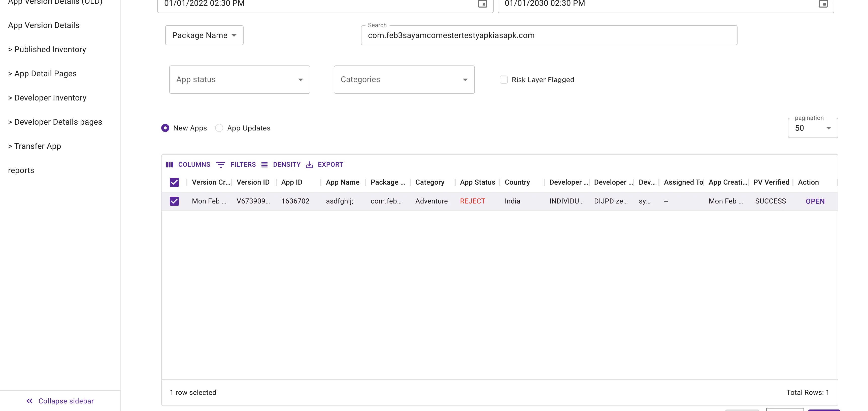Click the asdfghlj; app name cell

point(339,201)
